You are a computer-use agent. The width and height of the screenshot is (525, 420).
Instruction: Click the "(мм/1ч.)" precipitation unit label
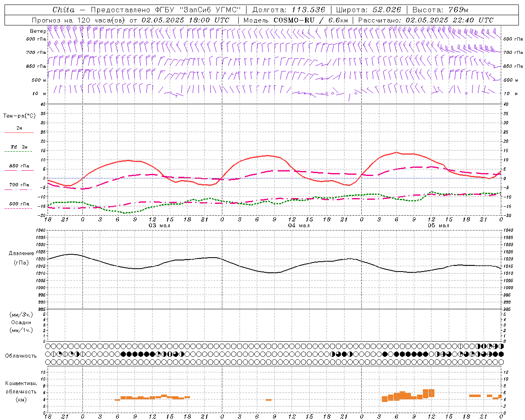pos(21,330)
